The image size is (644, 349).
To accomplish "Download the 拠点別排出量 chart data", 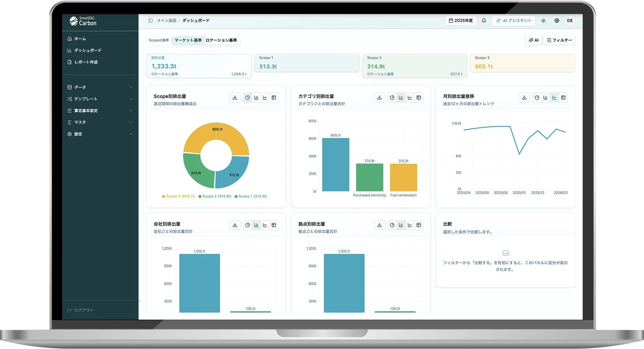I will [379, 225].
